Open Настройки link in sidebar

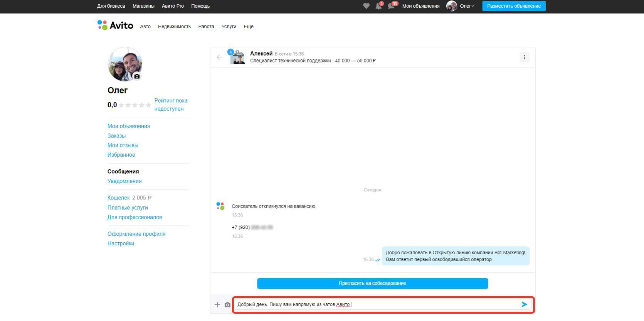pos(121,243)
